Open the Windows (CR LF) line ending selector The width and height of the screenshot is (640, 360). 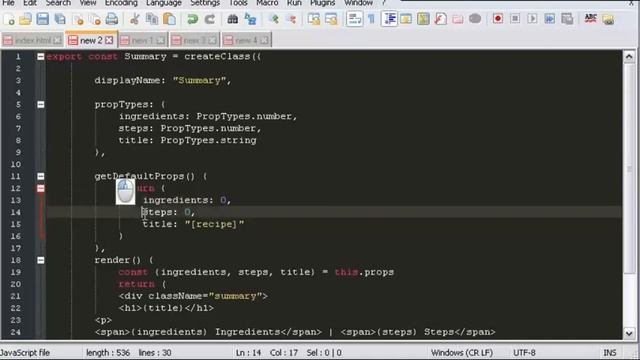click(x=462, y=353)
